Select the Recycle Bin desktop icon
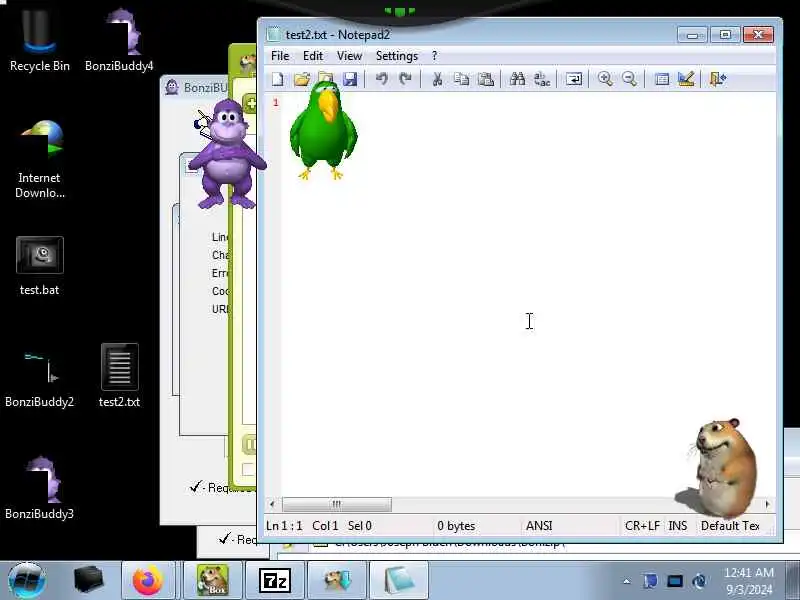 point(40,40)
